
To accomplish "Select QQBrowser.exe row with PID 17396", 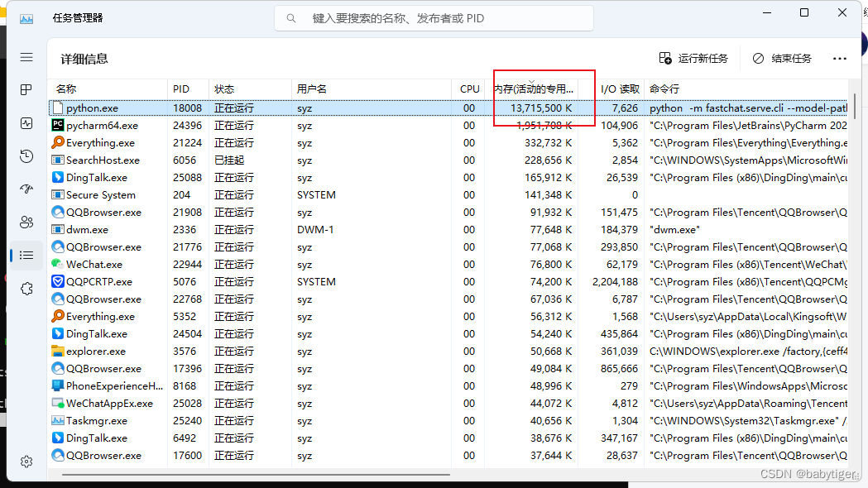I will pyautogui.click(x=448, y=369).
